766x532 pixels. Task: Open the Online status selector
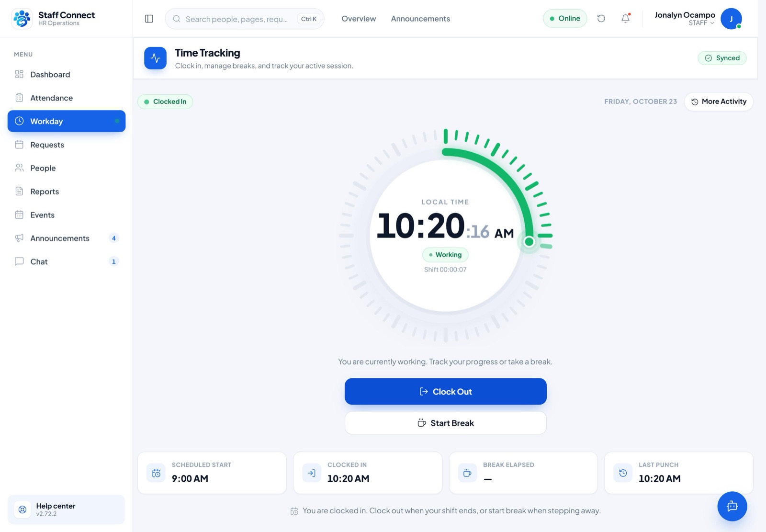coord(565,19)
